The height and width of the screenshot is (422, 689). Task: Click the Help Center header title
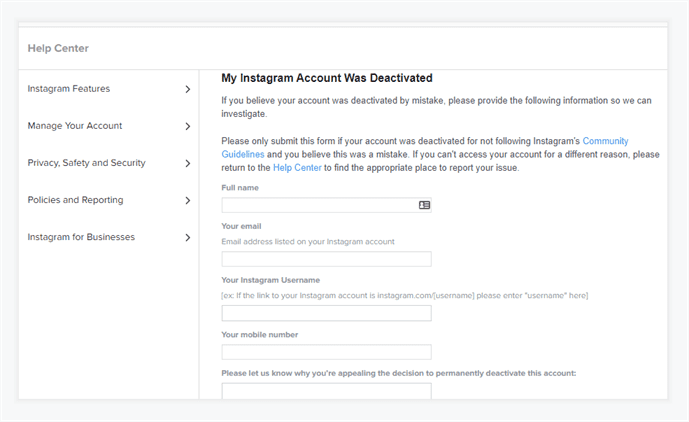(x=58, y=48)
